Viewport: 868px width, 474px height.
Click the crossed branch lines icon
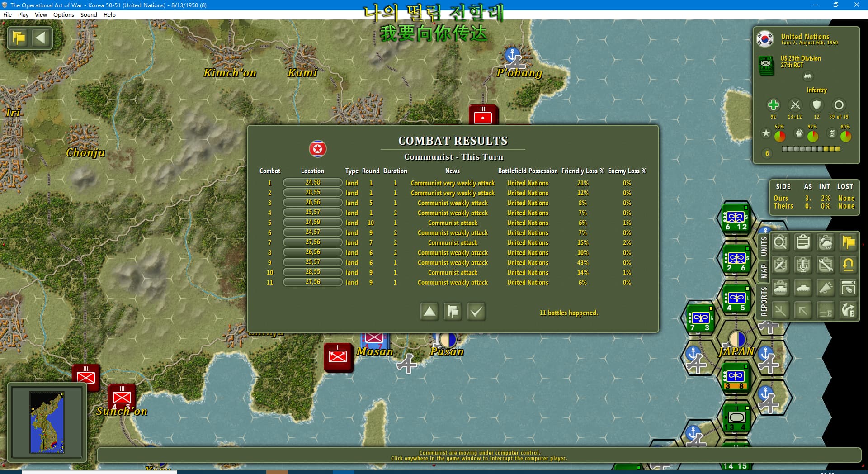coord(780,311)
